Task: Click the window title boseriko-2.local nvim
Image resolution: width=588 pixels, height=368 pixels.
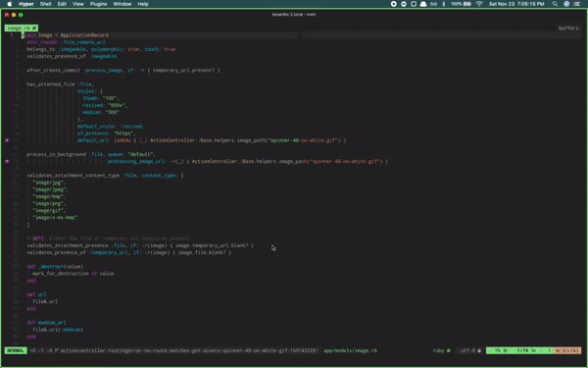Action: 294,15
